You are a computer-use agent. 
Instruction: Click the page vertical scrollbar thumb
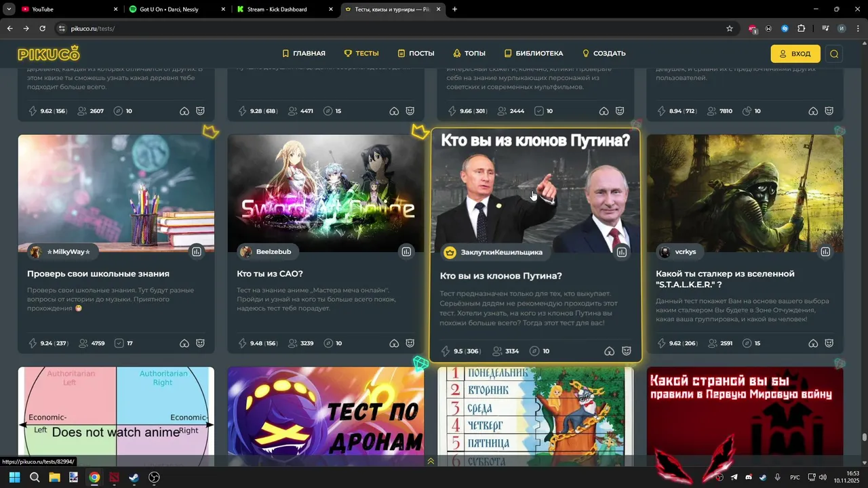click(x=864, y=437)
